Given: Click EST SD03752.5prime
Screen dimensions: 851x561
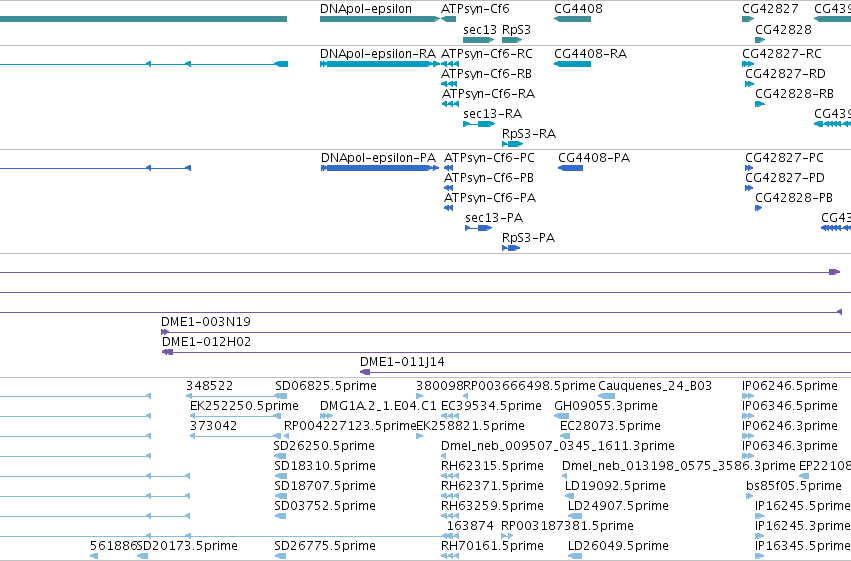Looking at the screenshot, I should click(x=325, y=506).
